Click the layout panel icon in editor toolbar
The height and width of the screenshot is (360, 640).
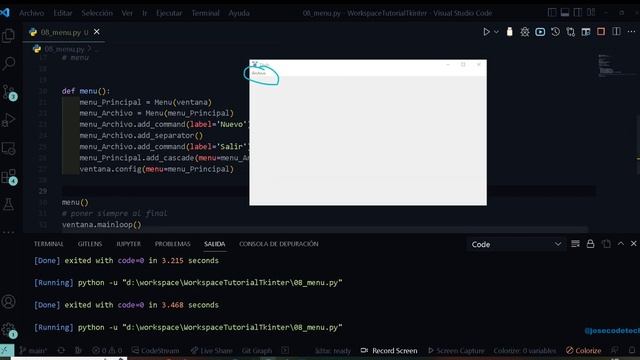[x=586, y=32]
